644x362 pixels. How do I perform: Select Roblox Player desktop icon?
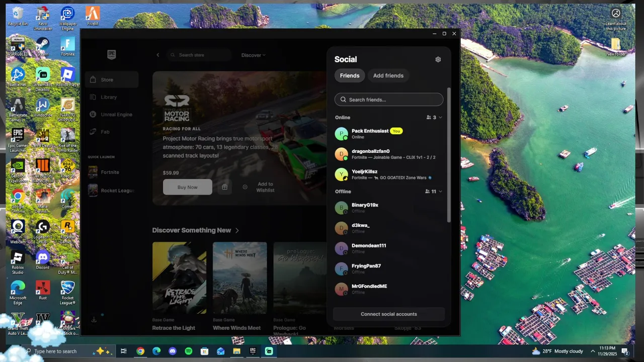click(67, 77)
